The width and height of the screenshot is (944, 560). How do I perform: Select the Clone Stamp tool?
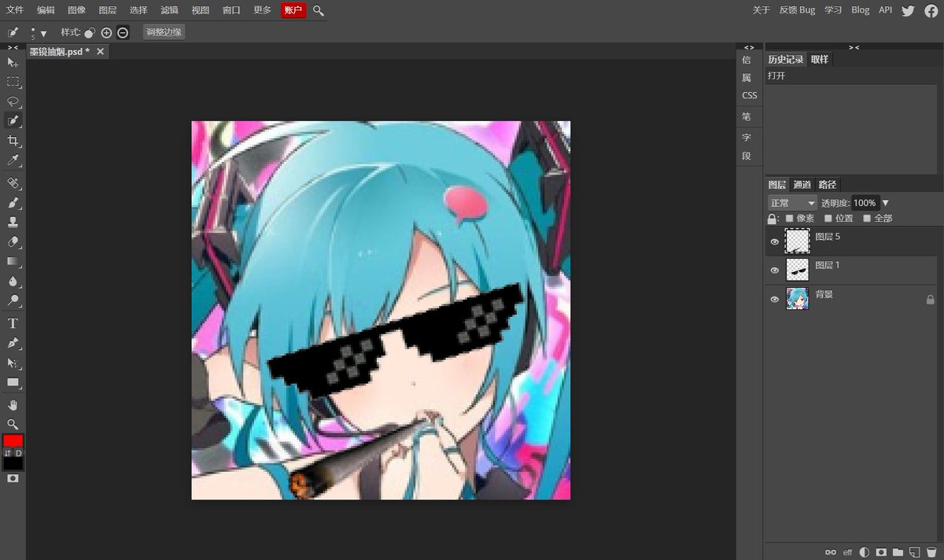tap(13, 223)
